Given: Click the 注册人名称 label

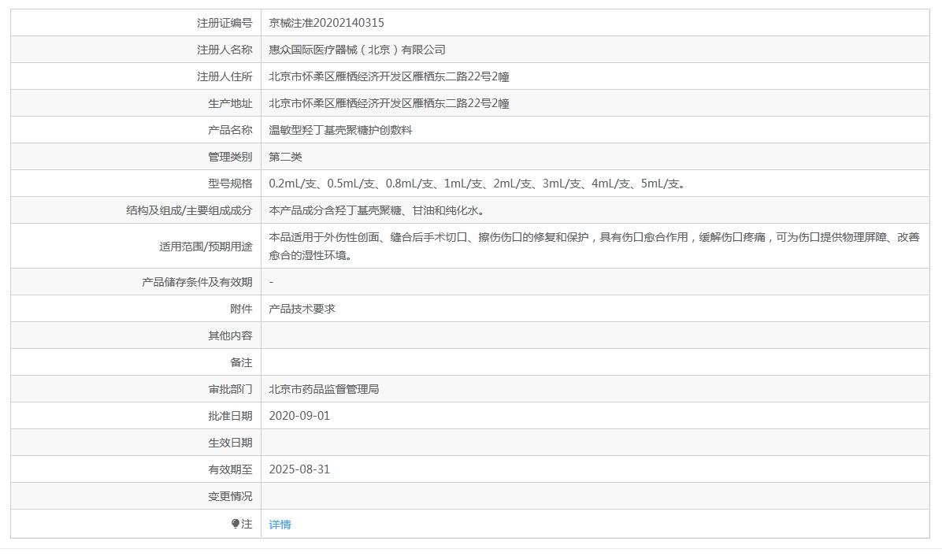Looking at the screenshot, I should click(x=224, y=50).
